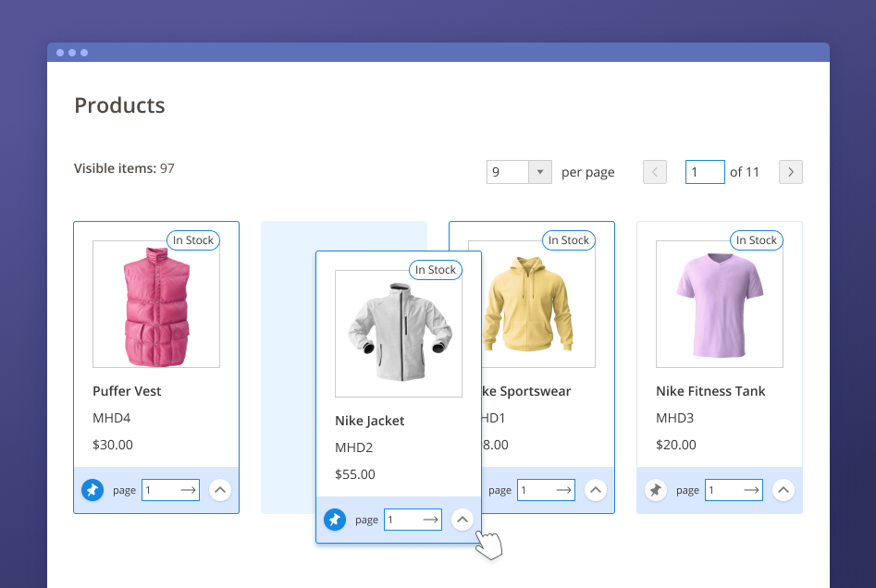This screenshot has height=588, width=876.
Task: Click the In Stock badge on Nike Fitness Tank
Action: 756,240
